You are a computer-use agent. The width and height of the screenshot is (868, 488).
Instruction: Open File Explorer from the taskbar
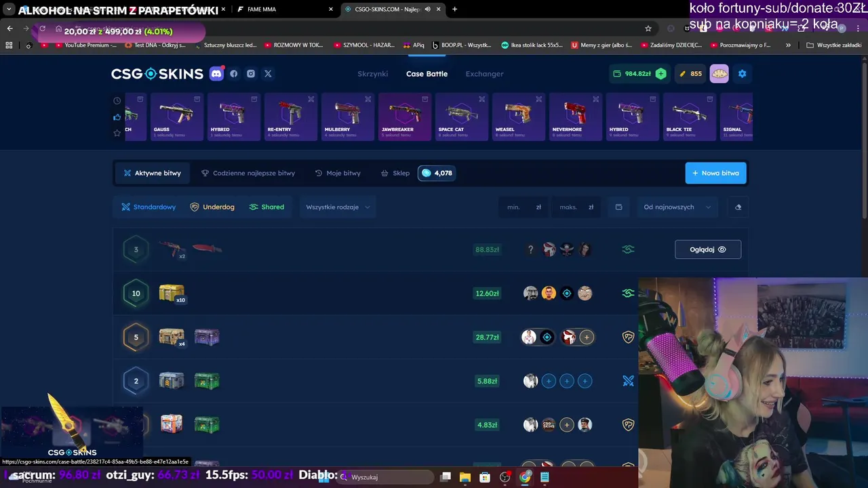pyautogui.click(x=465, y=477)
